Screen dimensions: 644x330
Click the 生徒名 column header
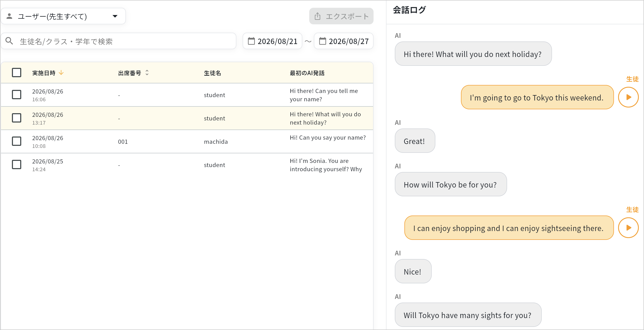click(x=212, y=73)
